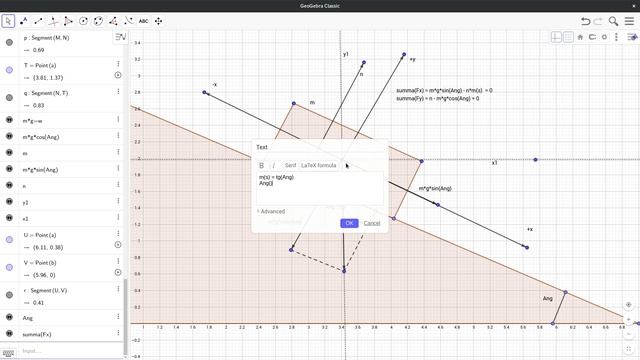Select the Point tool
Viewport: 640px width, 360px height.
point(23,21)
